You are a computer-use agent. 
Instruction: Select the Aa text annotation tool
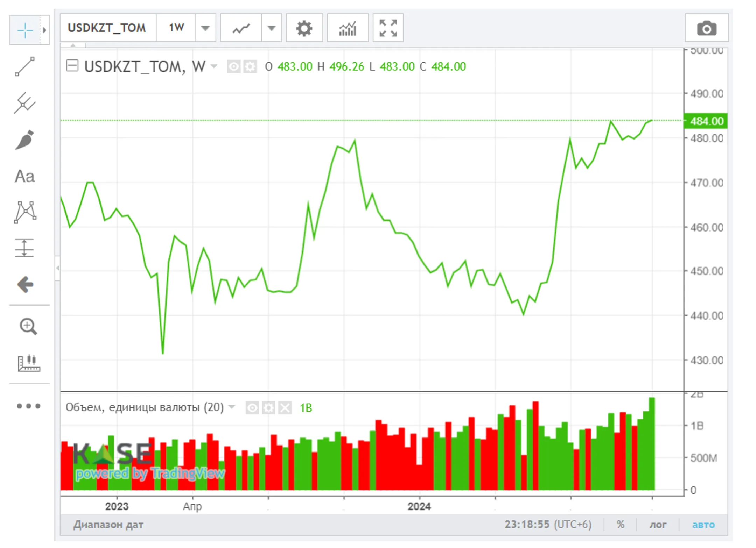pos(25,176)
